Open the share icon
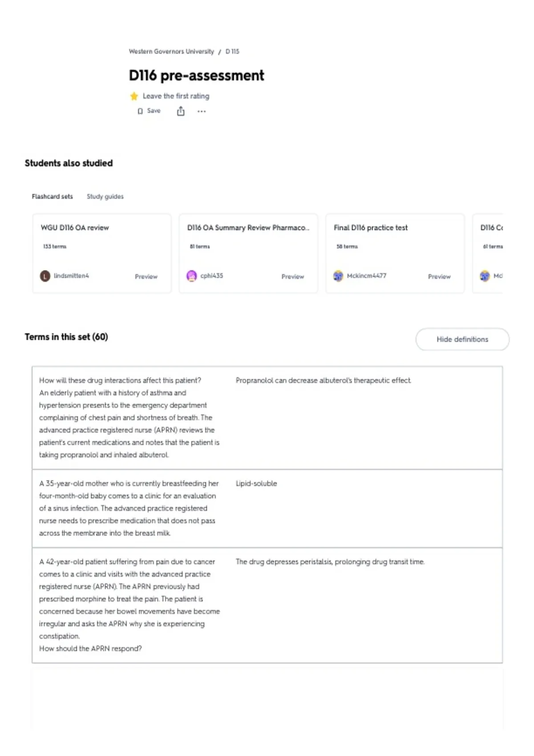 pyautogui.click(x=181, y=111)
